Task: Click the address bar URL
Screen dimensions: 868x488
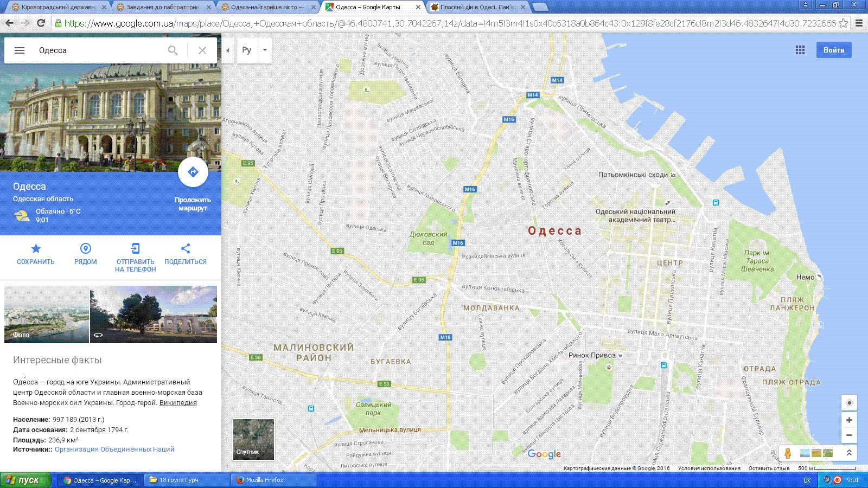Action: tap(450, 23)
